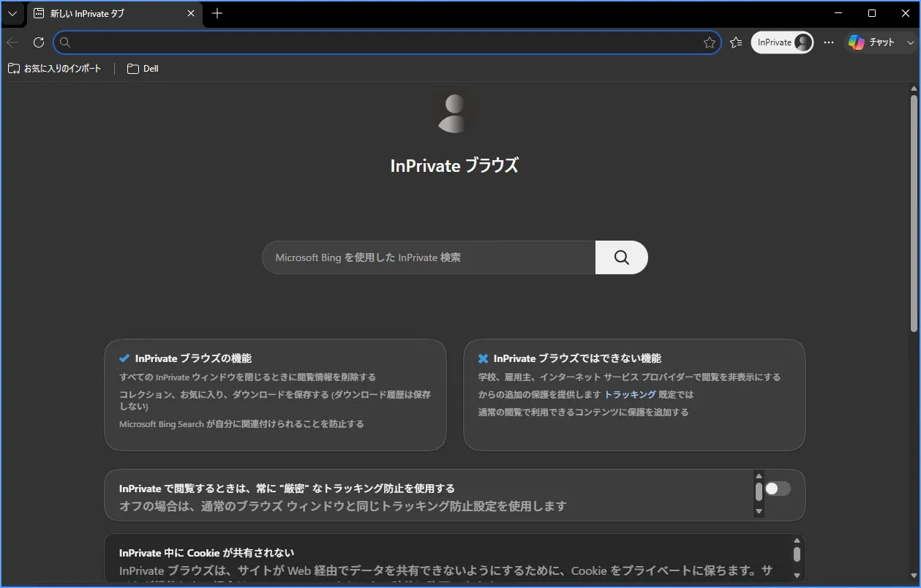Screen dimensions: 921x588
Task: Open the Copilot チャット button
Action: tap(871, 42)
